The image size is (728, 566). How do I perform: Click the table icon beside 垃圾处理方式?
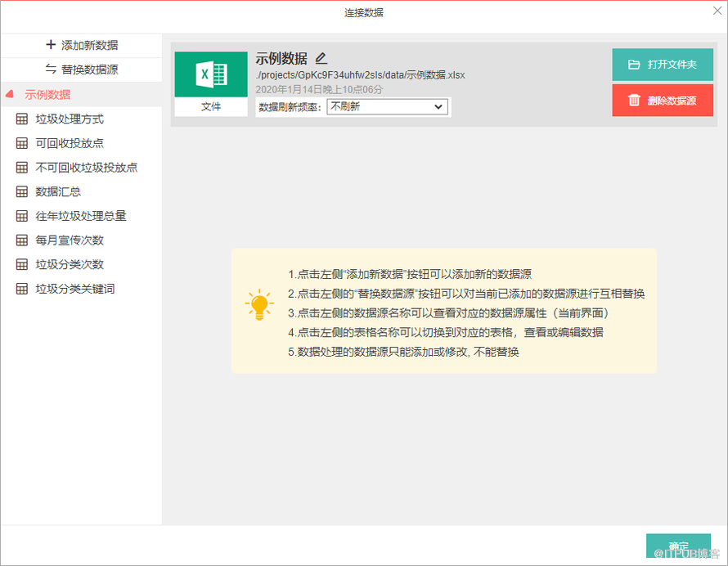(22, 119)
